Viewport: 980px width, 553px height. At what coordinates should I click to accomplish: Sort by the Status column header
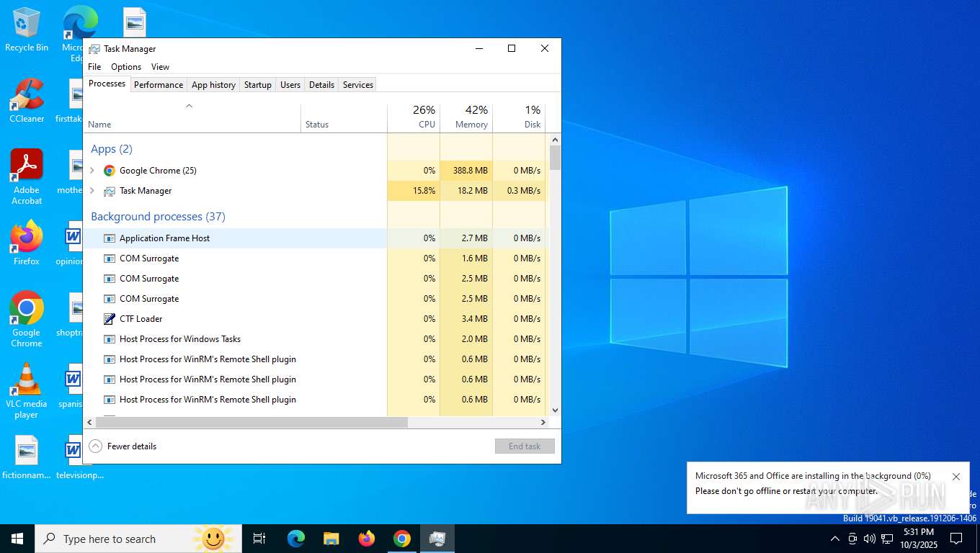pos(344,118)
